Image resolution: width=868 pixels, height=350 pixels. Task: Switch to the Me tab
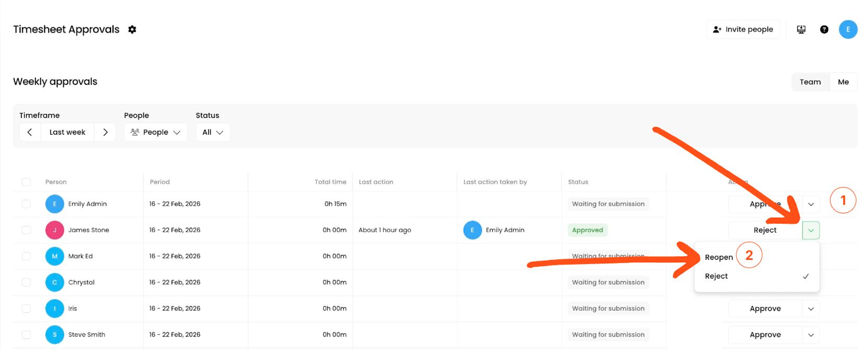843,82
